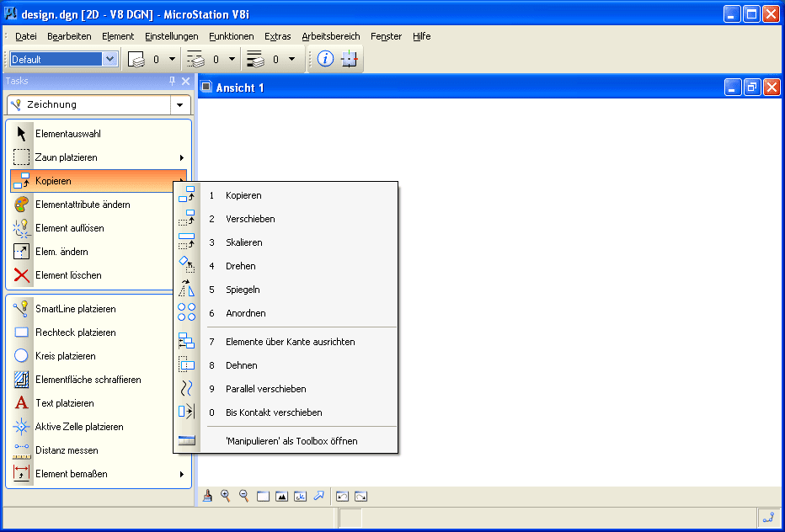The image size is (785, 532).
Task: Open the Einstellungen menu
Action: click(171, 36)
